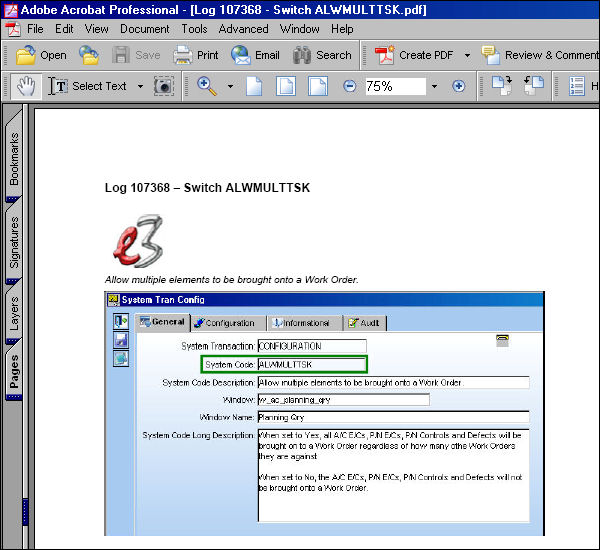
Task: Open the File menu
Action: [x=35, y=29]
